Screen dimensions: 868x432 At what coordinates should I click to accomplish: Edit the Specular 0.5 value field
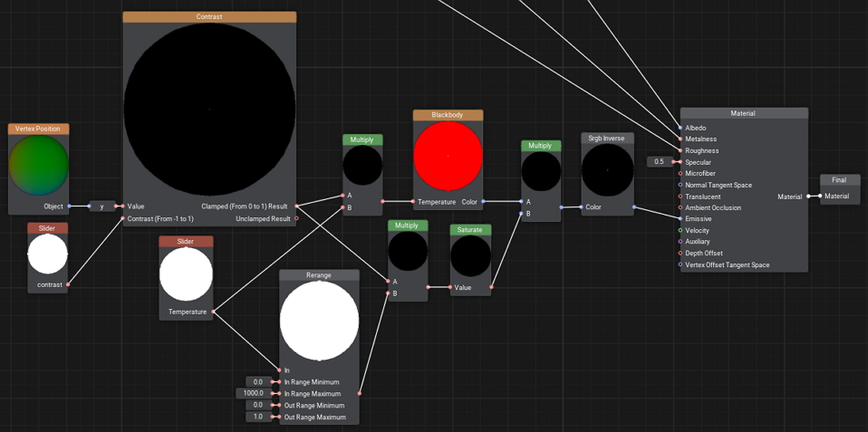point(660,162)
